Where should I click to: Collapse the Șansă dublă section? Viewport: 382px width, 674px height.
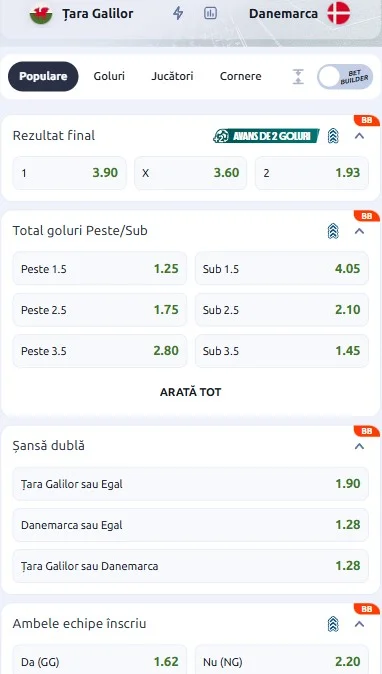[x=360, y=446]
